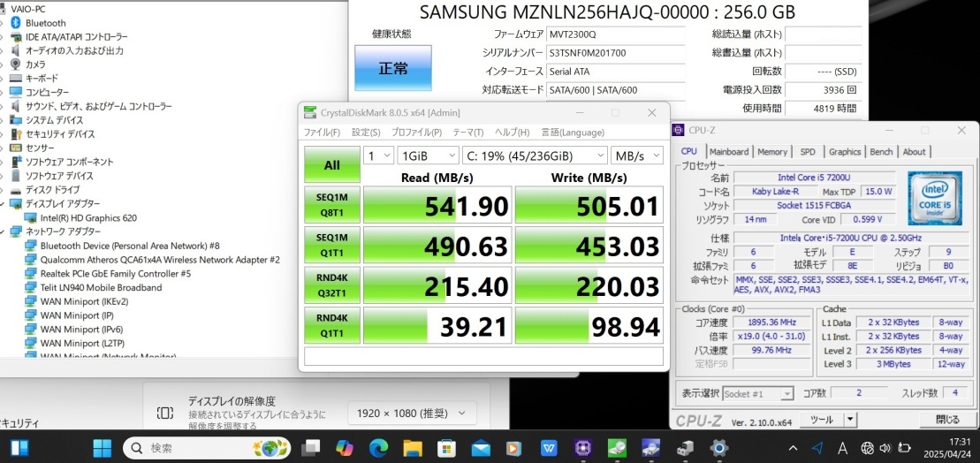Click the display resolution icon in Settings
Screen dimensions: 980x463
(x=165, y=413)
